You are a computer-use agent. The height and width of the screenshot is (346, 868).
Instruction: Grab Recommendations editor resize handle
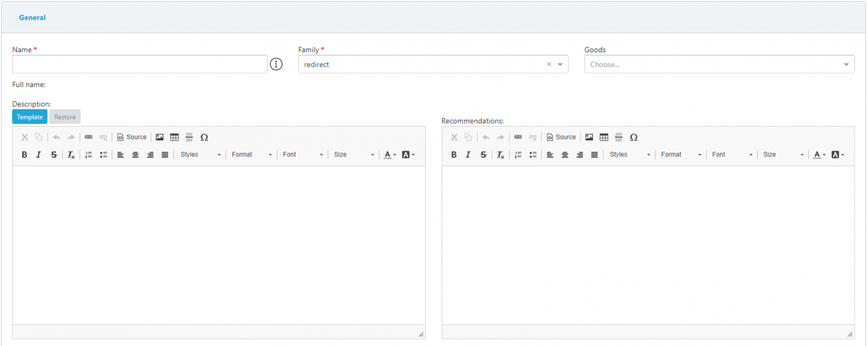pyautogui.click(x=850, y=334)
